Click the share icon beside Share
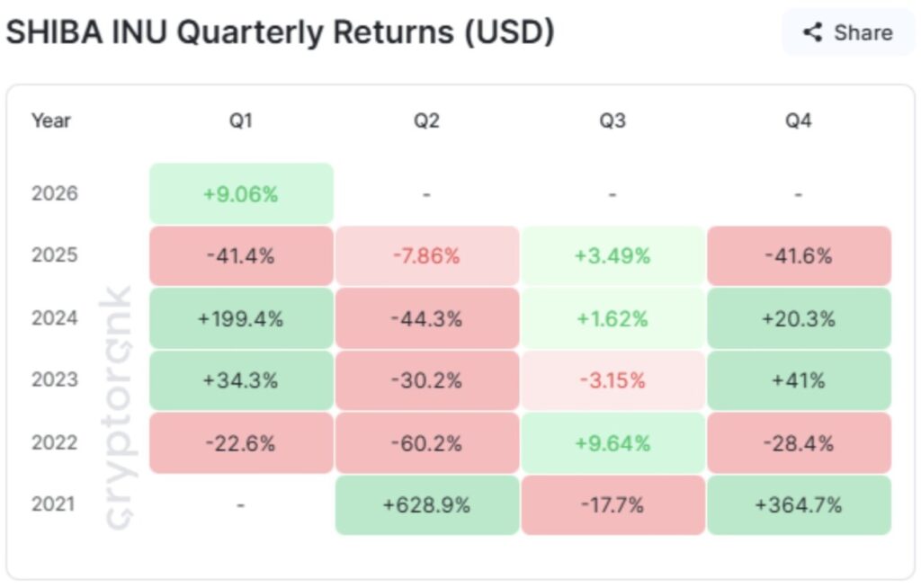This screenshot has width=921, height=588. (x=813, y=33)
